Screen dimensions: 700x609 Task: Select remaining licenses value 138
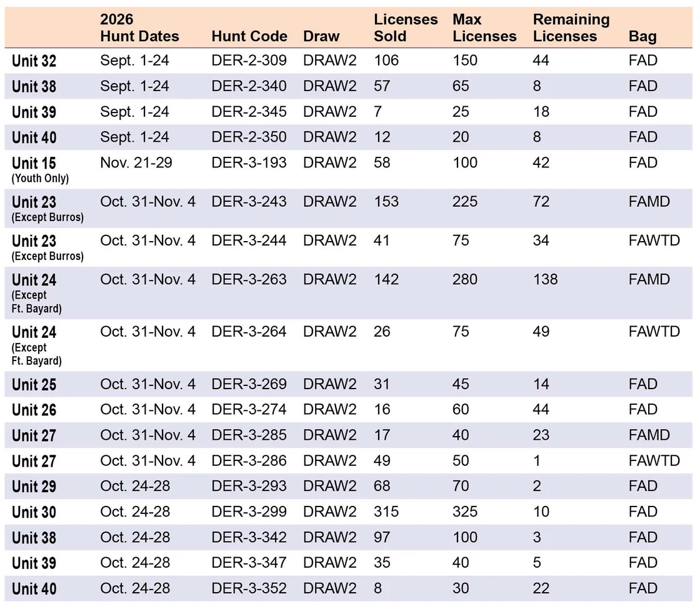[x=545, y=279]
